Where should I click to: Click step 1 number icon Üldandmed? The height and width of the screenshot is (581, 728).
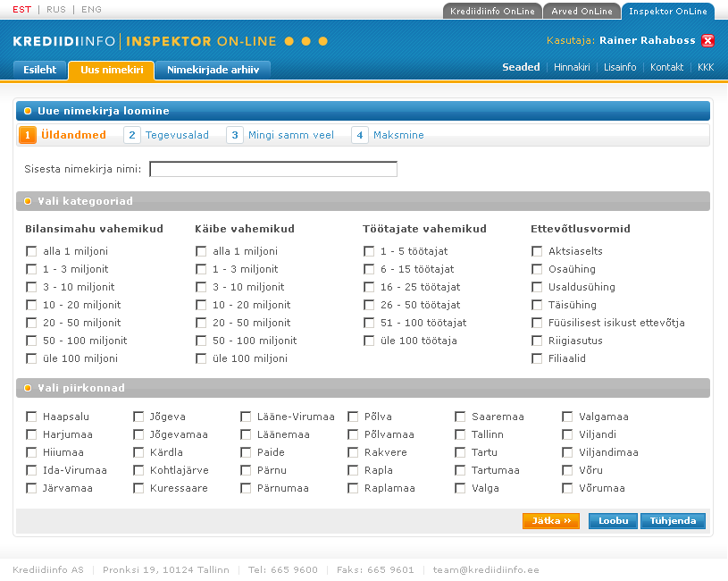point(28,135)
